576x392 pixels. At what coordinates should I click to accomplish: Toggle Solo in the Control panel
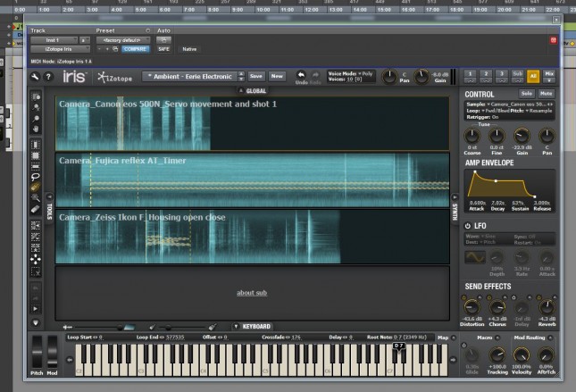pyautogui.click(x=527, y=94)
